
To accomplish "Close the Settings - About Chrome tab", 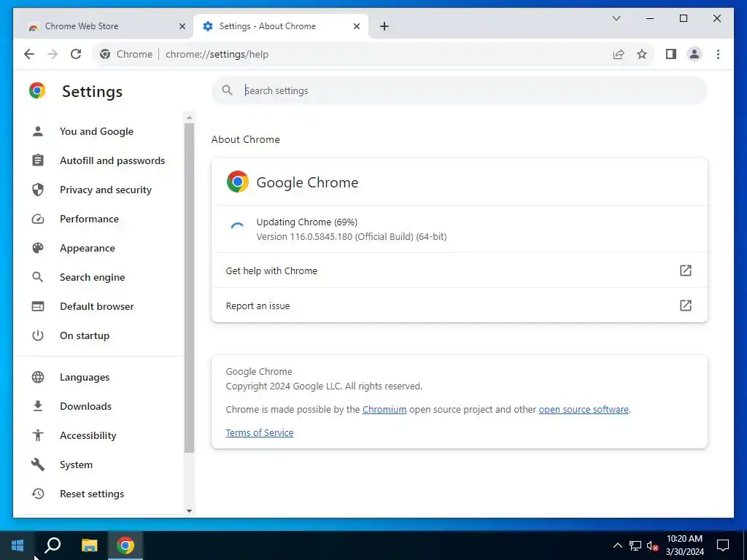I will click(x=356, y=26).
